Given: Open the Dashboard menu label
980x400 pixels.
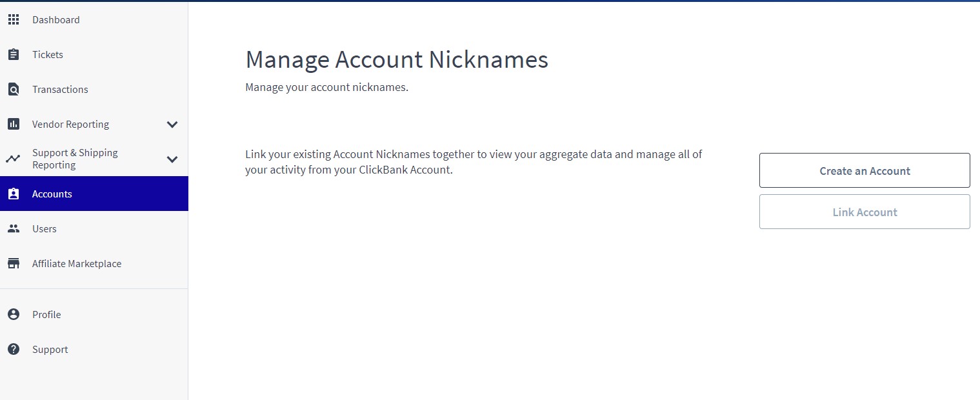Looking at the screenshot, I should click(x=56, y=20).
